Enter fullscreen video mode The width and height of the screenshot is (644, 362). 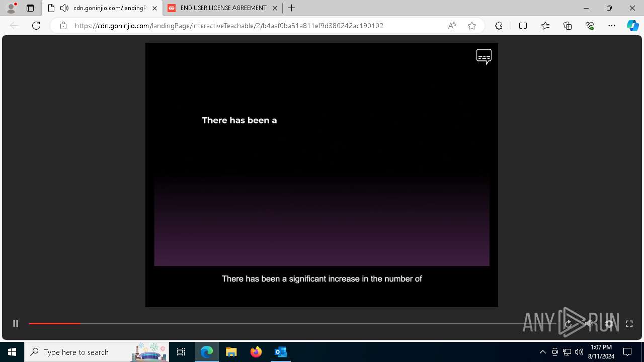[629, 324]
